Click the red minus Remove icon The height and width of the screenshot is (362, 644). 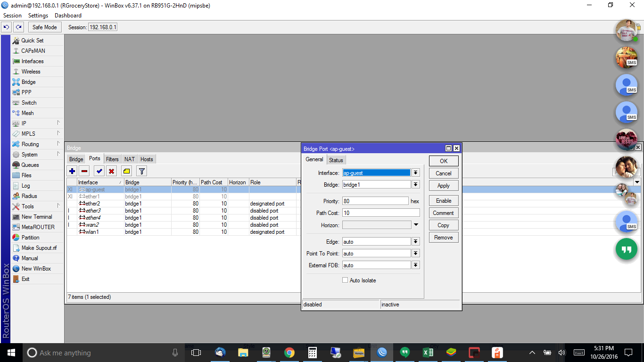(x=84, y=171)
